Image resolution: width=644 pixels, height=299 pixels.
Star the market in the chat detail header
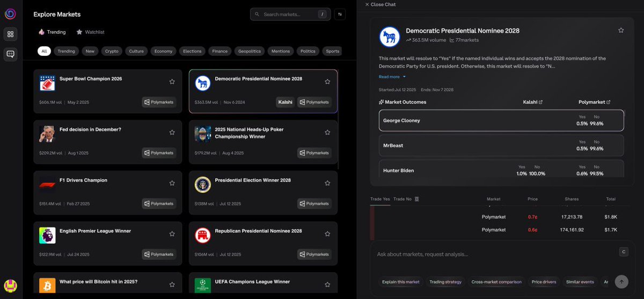pos(621,31)
